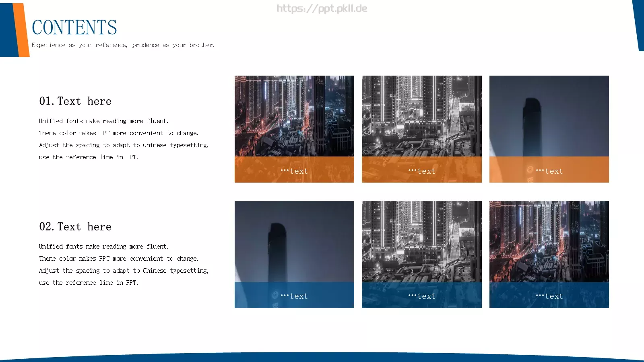644x362 pixels.
Task: Click '…text' caption on blue band under foggy tower
Action: point(294,296)
